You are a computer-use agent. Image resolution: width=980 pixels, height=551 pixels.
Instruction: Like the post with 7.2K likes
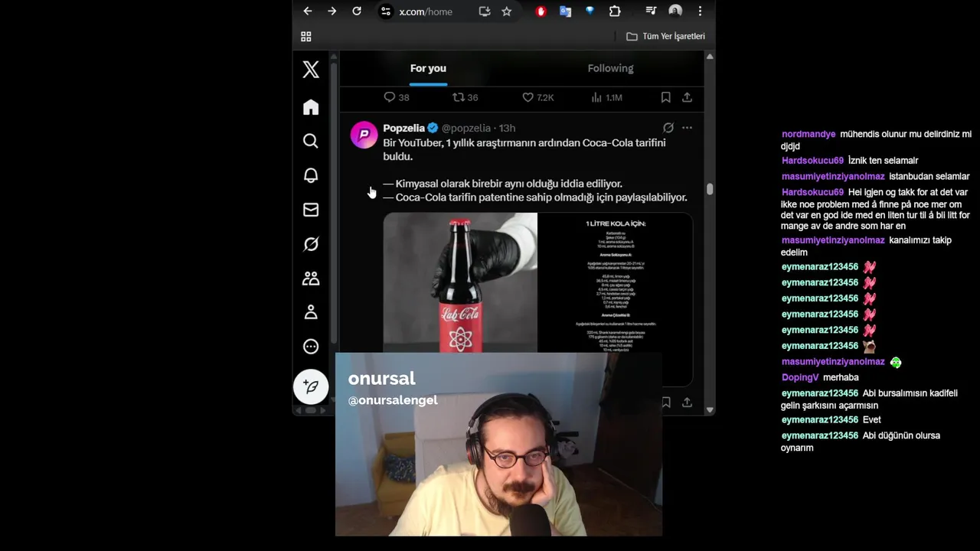coord(537,97)
